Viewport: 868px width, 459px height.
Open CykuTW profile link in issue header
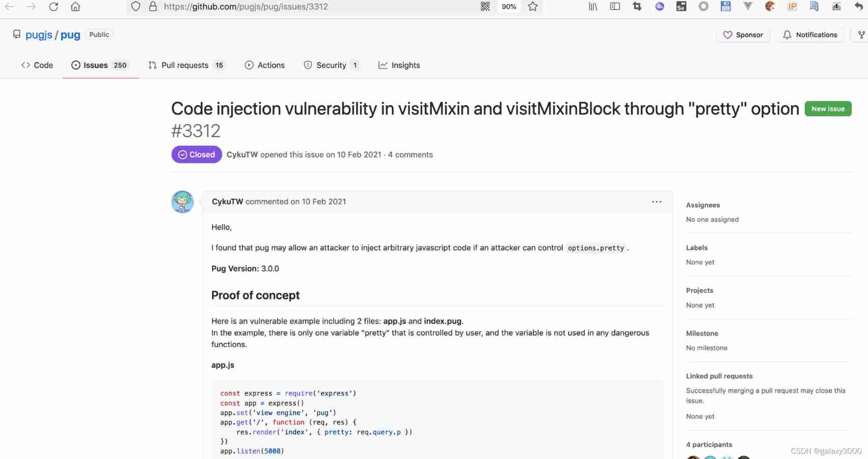tap(242, 155)
